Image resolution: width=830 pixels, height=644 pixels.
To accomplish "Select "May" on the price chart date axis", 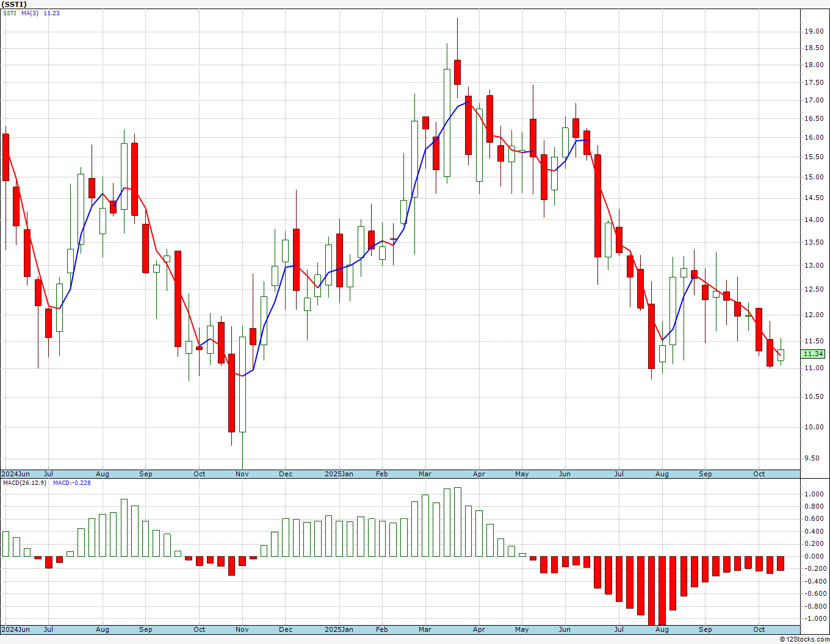I will (x=522, y=474).
